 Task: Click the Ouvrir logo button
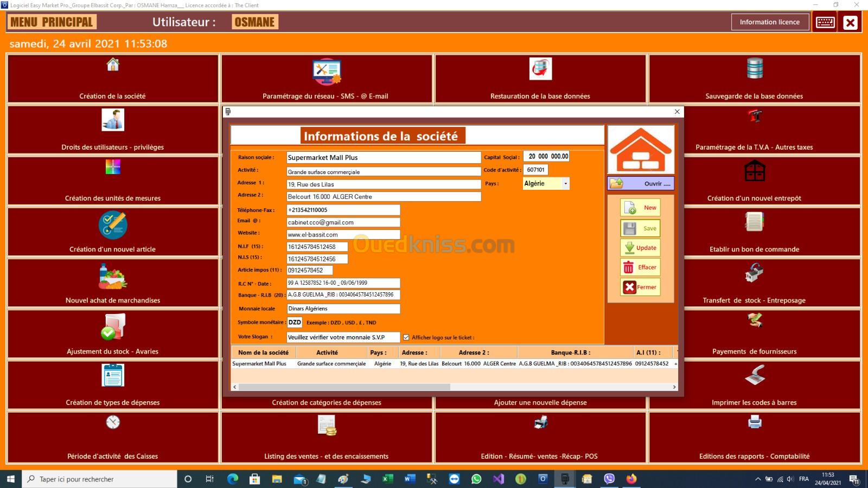pyautogui.click(x=641, y=184)
